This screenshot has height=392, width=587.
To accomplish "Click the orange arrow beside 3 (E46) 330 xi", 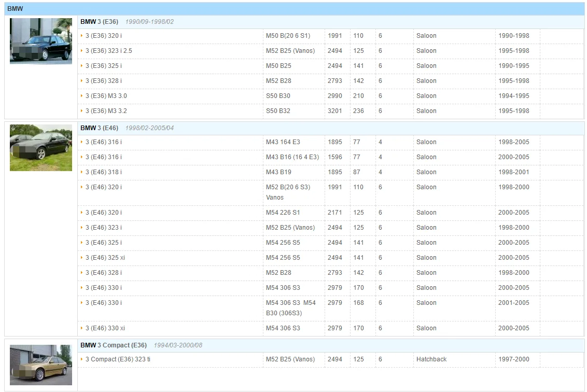I will (81, 328).
